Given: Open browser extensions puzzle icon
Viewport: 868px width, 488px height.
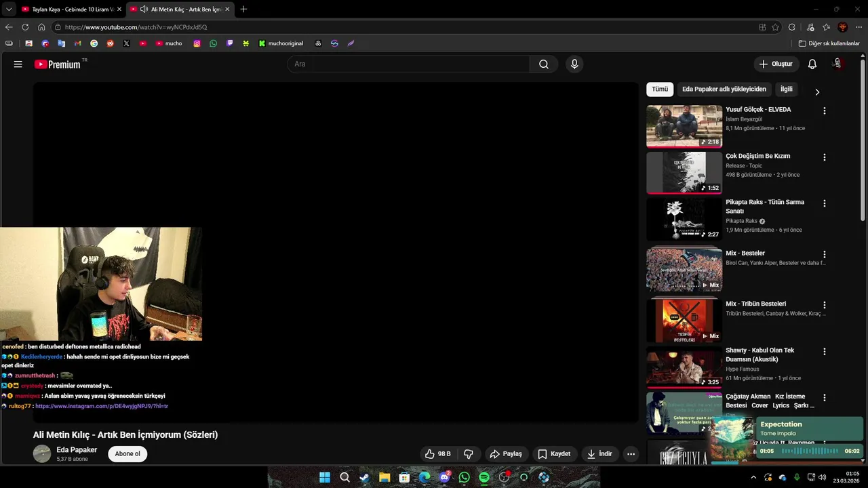Looking at the screenshot, I should tap(792, 27).
